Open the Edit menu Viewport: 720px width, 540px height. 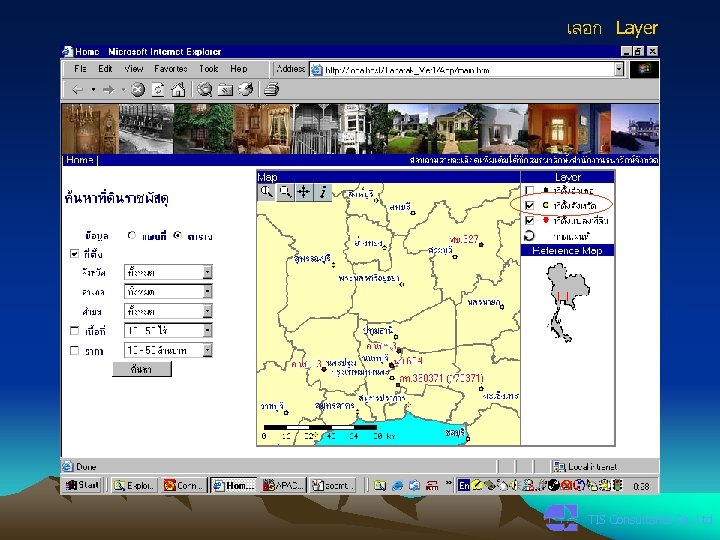tap(105, 69)
